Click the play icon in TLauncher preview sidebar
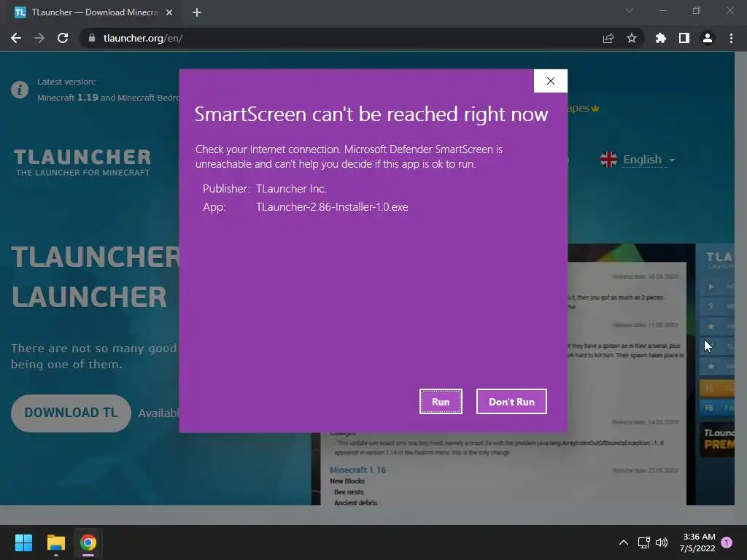747x560 pixels. point(711,287)
